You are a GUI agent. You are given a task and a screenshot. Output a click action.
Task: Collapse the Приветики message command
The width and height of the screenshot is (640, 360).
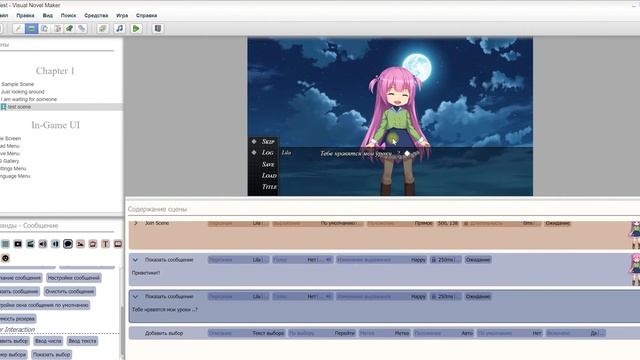point(136,260)
